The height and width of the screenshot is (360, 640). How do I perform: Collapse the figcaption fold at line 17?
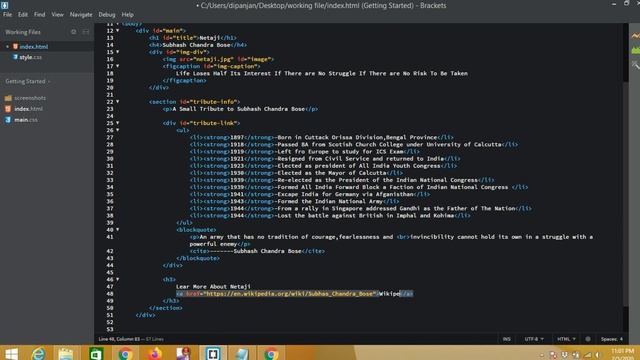(x=118, y=66)
